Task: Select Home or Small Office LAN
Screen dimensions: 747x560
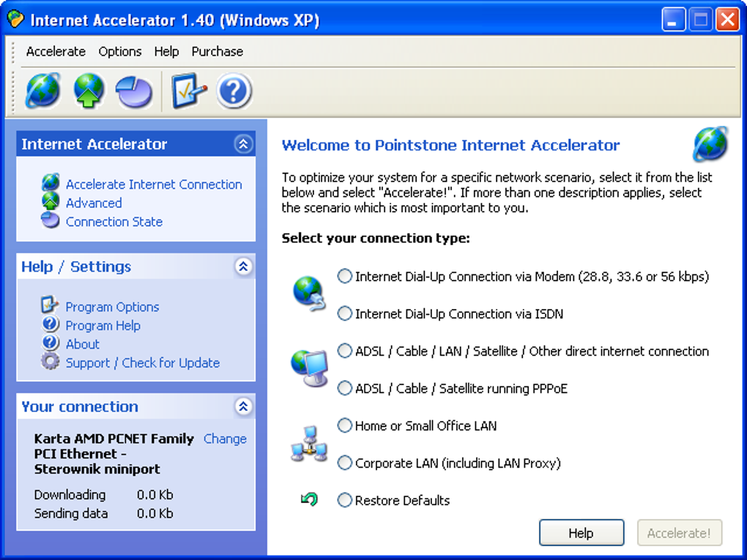Action: [x=417, y=426]
